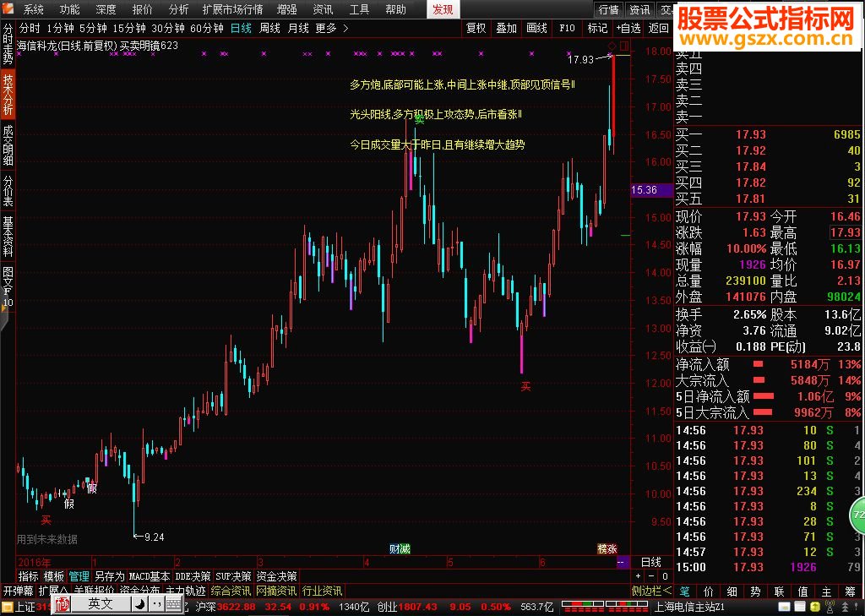The image size is (865, 616).
Task: Click the minus zoom-out chart button
Action: (651, 576)
